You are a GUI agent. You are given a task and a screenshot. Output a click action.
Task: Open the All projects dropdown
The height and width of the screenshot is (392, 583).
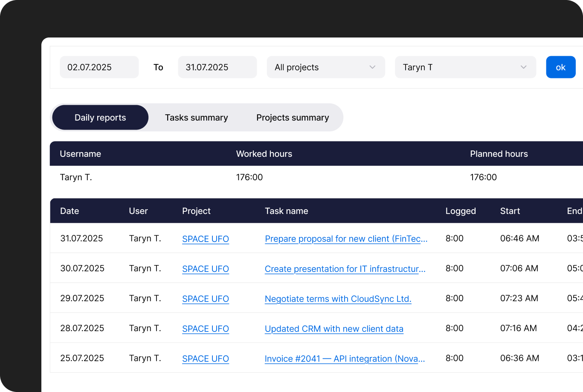[325, 67]
